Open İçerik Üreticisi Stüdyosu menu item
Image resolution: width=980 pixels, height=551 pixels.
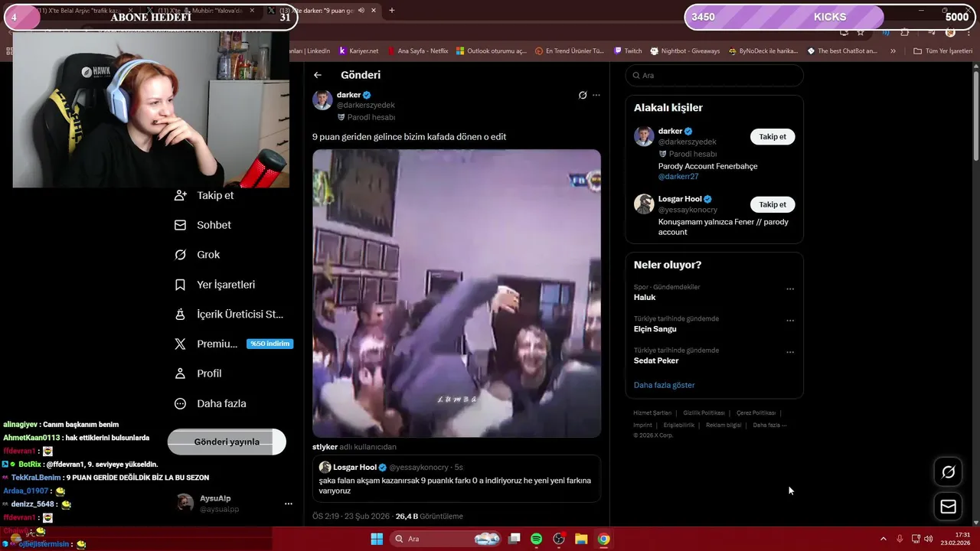click(230, 315)
